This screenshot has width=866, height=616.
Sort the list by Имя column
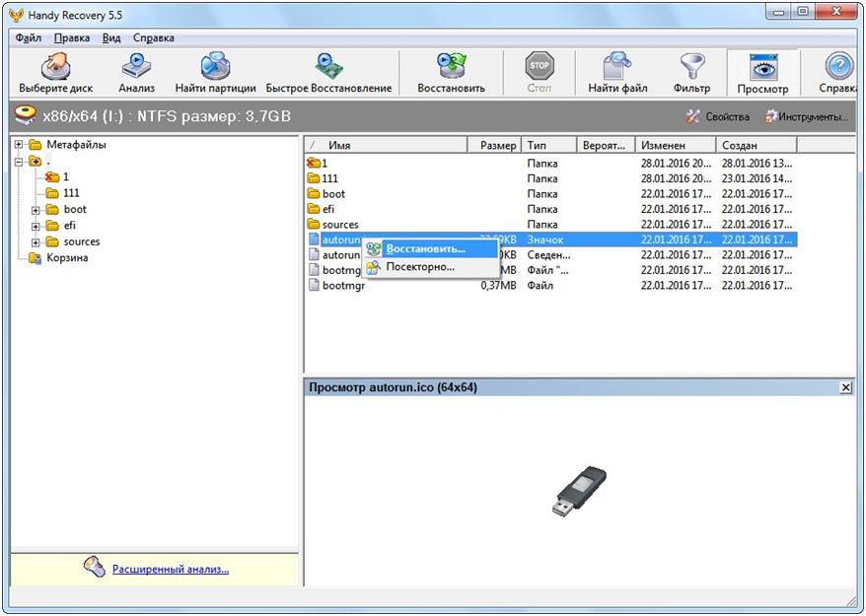coord(386,145)
